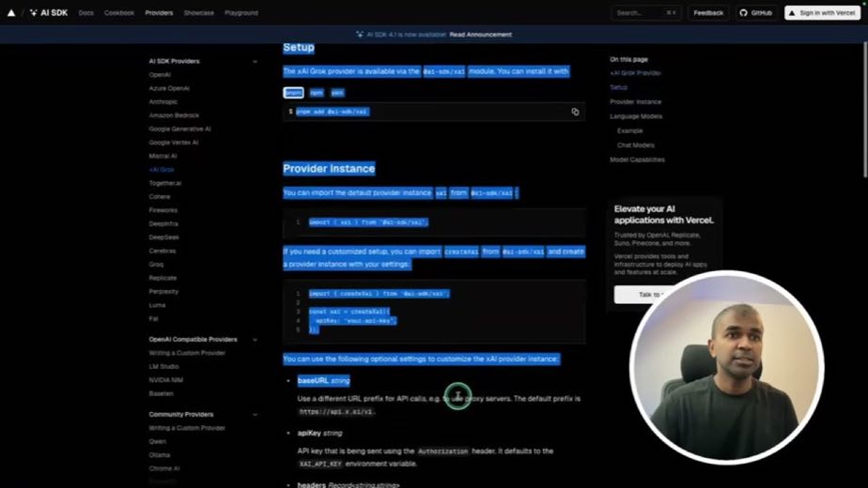Viewport: 868px width, 488px height.
Task: Open the AI SDK home logo
Action: tap(49, 13)
